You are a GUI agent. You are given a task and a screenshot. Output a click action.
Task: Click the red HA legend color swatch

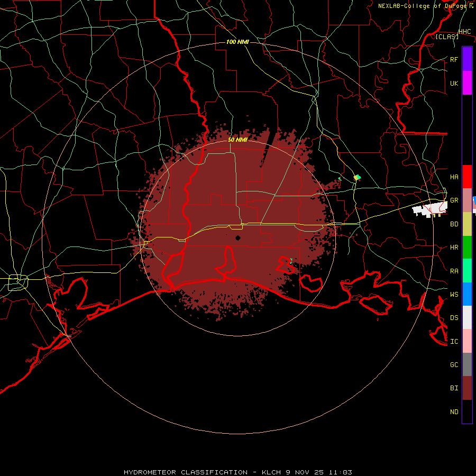click(467, 177)
